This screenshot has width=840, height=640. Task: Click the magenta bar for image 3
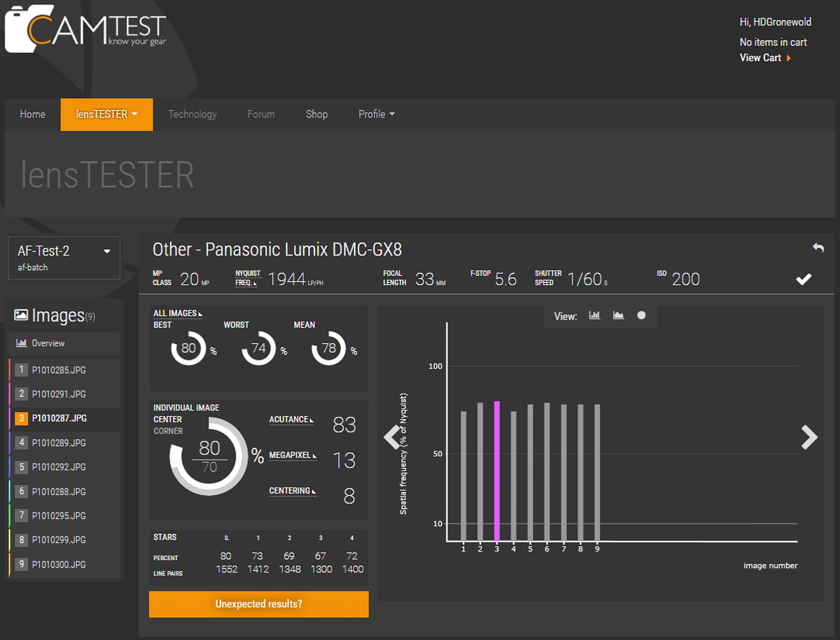pos(497,471)
